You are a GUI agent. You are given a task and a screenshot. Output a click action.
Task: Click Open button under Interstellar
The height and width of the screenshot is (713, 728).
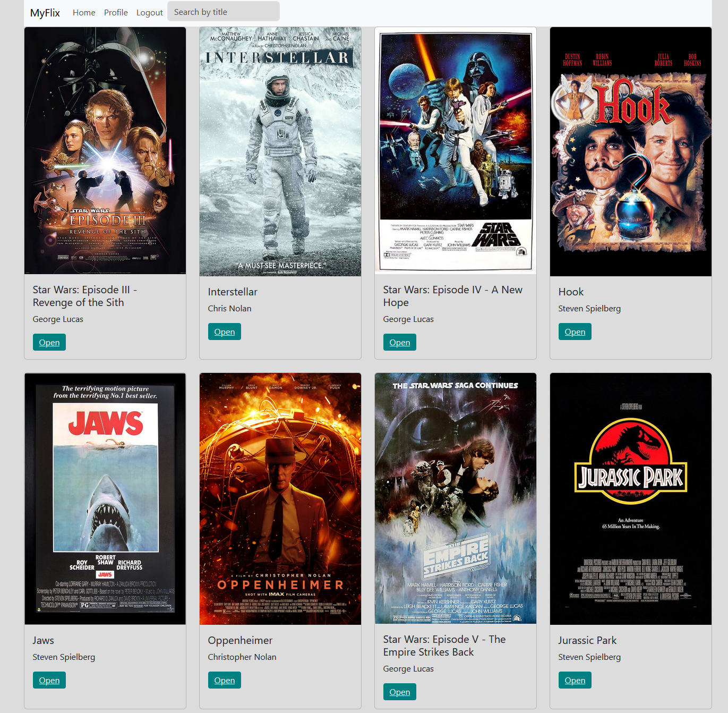pos(225,332)
